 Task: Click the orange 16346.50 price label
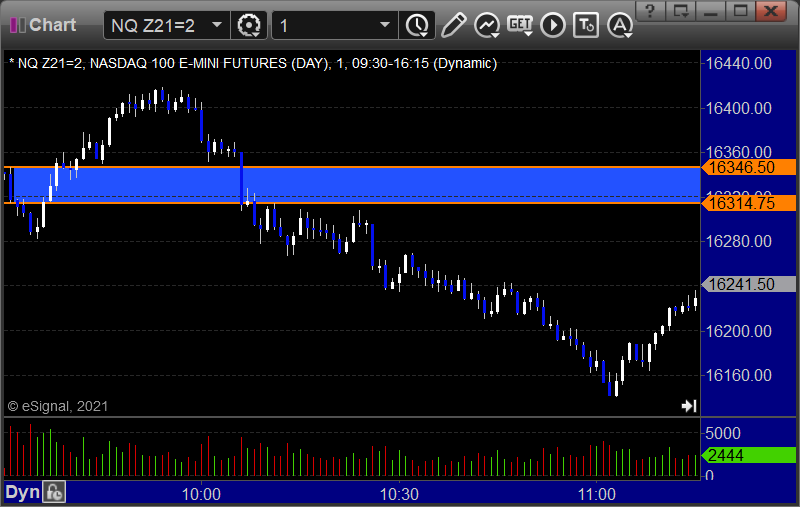(x=748, y=167)
